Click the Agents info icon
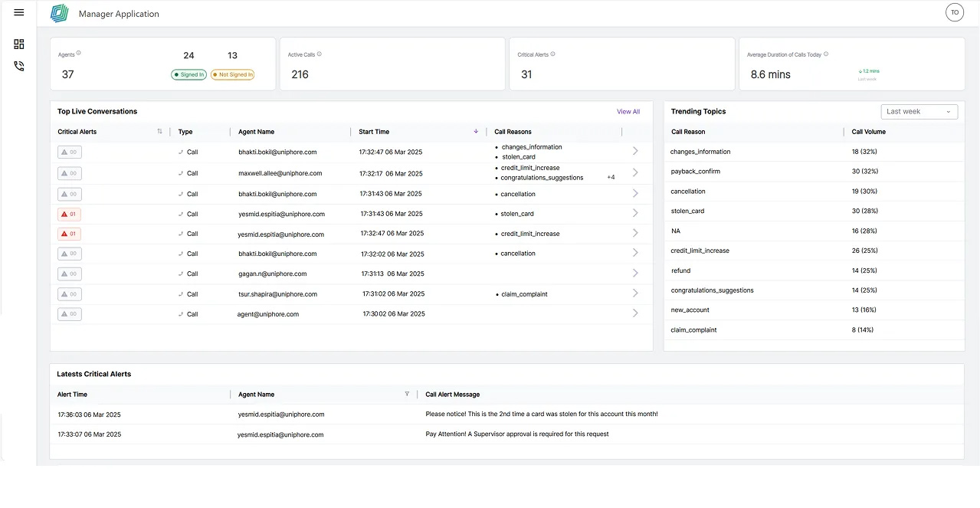The image size is (980, 508). (79, 54)
